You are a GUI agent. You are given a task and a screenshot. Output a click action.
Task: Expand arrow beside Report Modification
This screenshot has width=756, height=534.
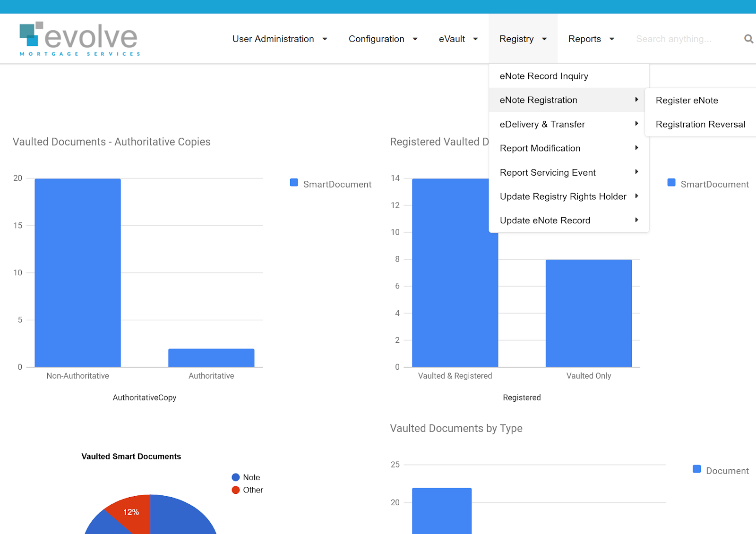pos(637,148)
